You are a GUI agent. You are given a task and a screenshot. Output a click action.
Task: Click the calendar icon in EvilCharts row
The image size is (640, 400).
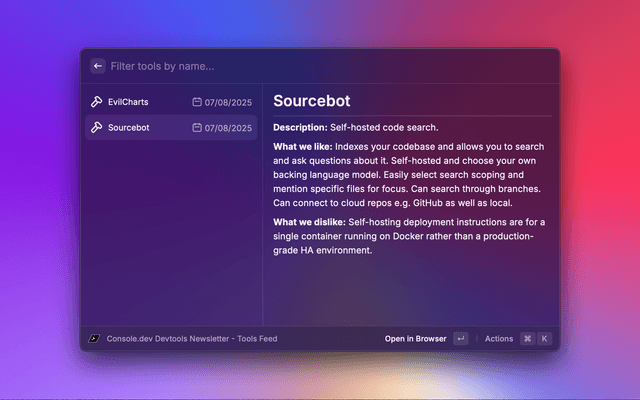pyautogui.click(x=197, y=102)
